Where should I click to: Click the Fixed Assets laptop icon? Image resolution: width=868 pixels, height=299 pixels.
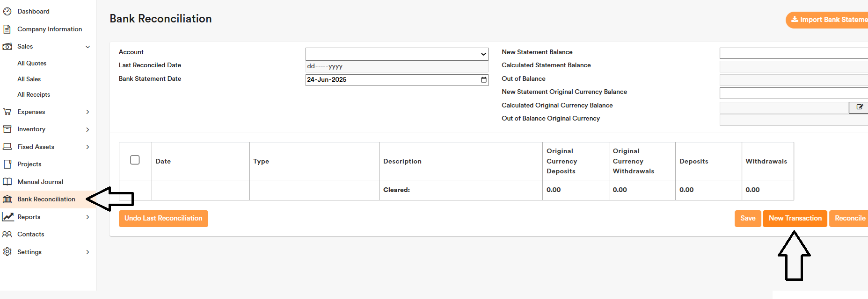click(7, 147)
